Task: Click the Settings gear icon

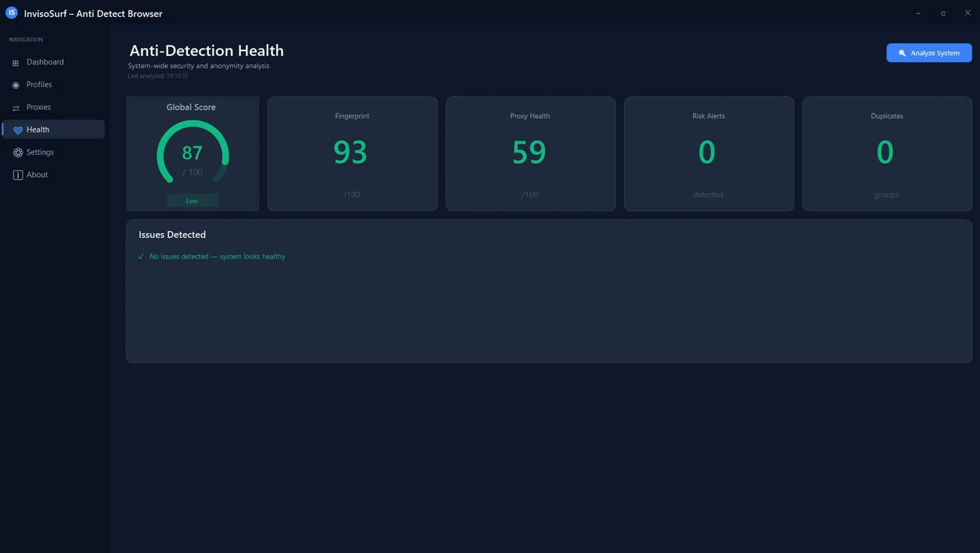Action: 18,153
